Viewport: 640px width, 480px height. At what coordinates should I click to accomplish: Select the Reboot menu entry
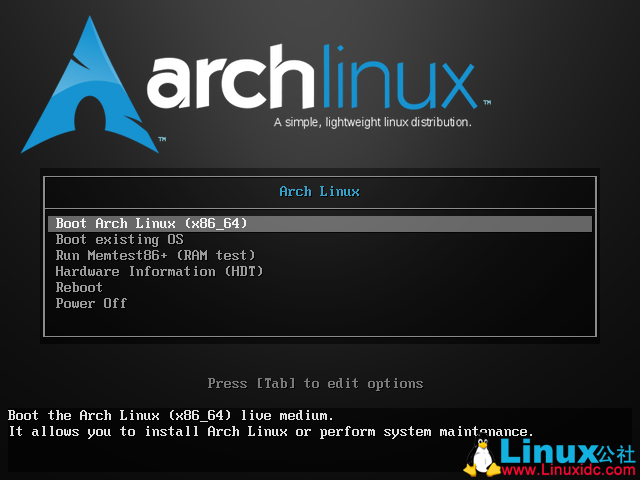coord(79,287)
